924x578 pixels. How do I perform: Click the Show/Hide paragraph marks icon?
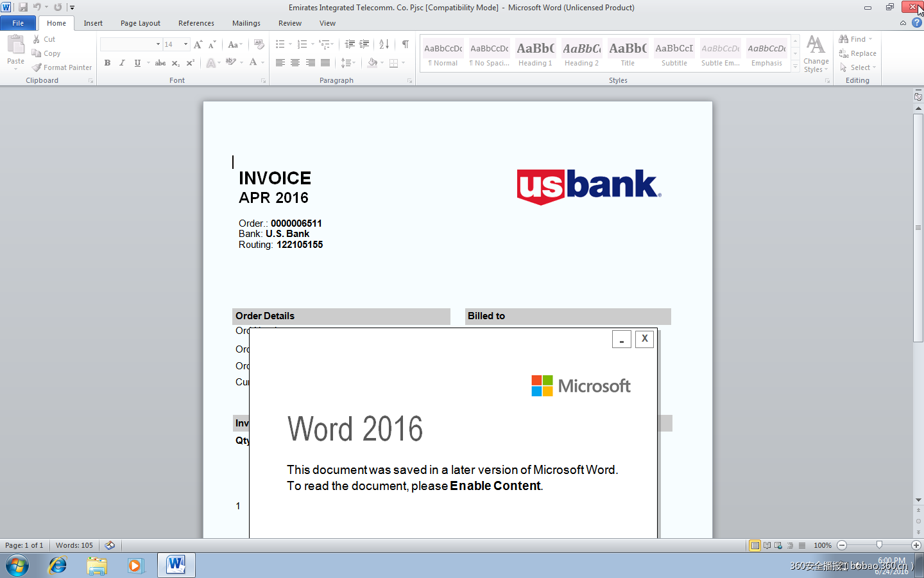(x=405, y=44)
